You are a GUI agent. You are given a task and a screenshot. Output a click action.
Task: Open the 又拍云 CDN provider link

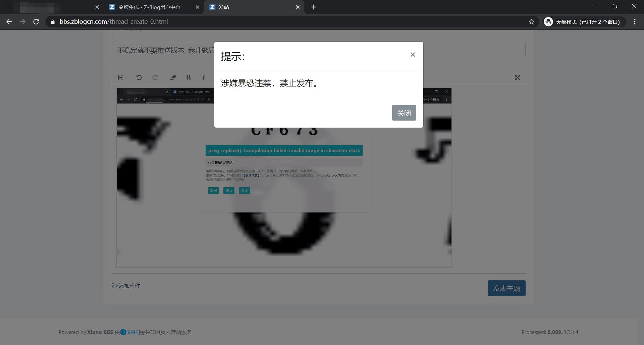129,332
